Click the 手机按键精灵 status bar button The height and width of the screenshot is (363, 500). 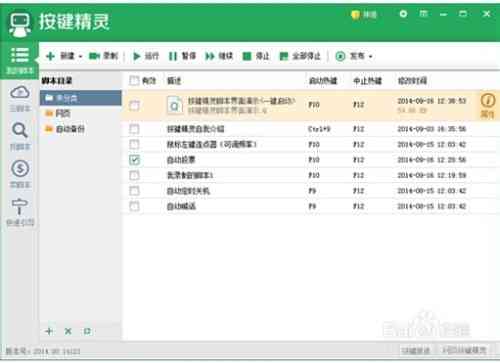pos(464,350)
